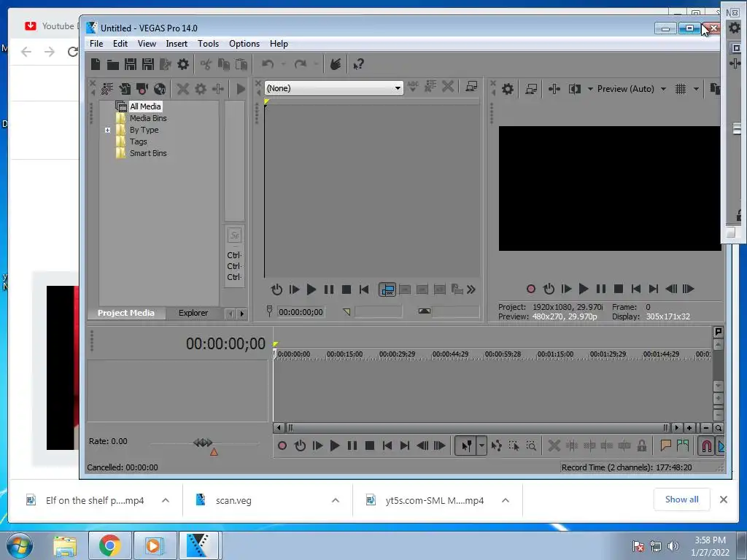Viewport: 747px width, 560px height.
Task: Click the Open project folder icon
Action: (113, 64)
